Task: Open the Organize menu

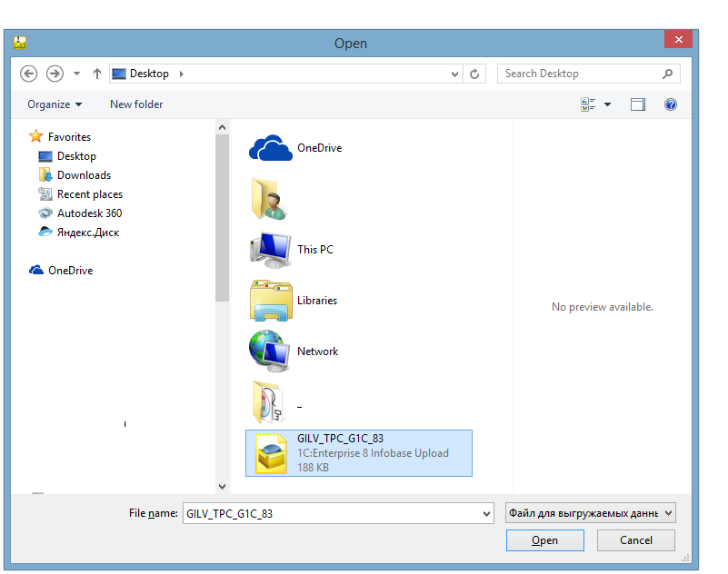Action: tap(55, 104)
